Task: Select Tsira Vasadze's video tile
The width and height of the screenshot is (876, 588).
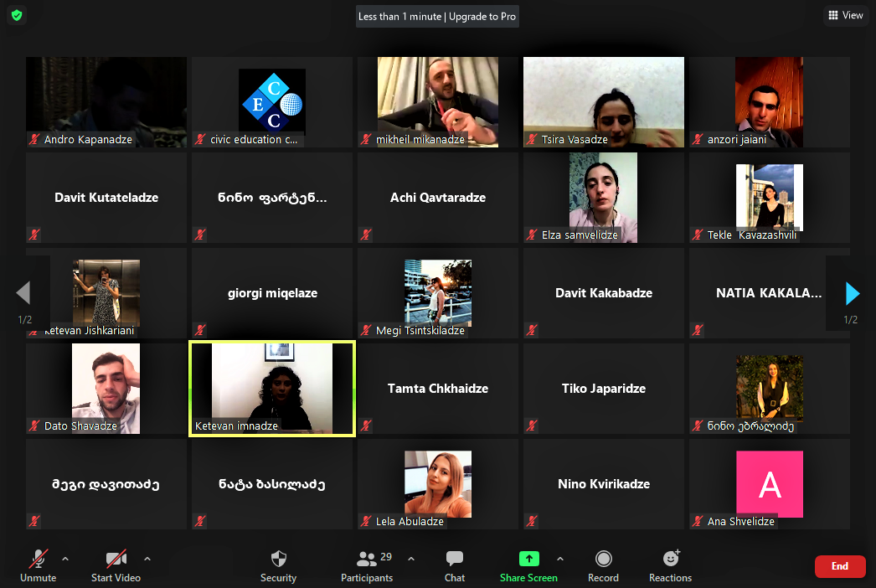Action: click(x=603, y=101)
